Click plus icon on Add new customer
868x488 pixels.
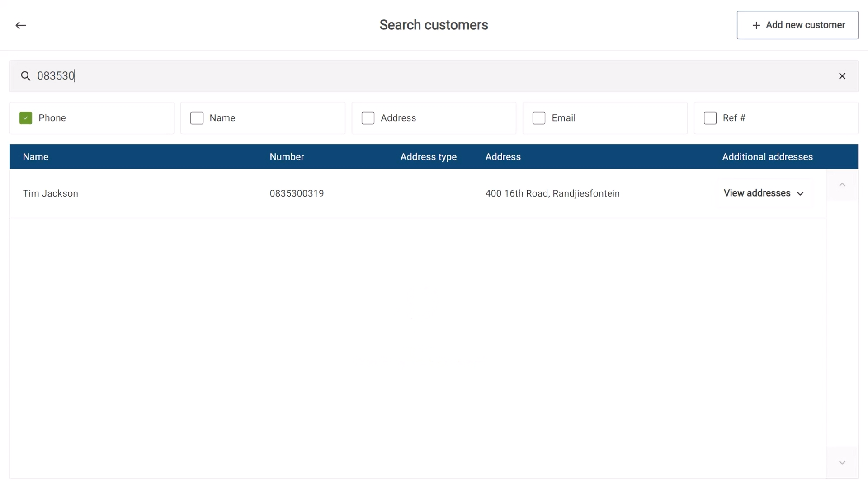[x=756, y=25]
